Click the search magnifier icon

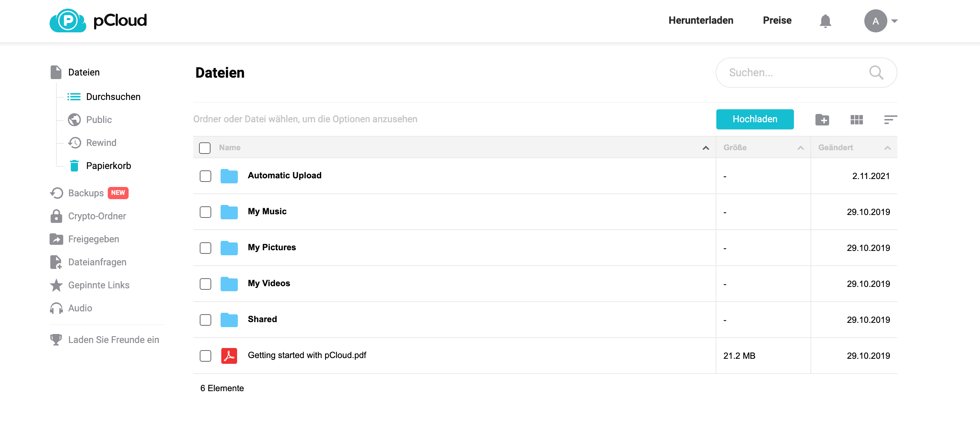tap(876, 72)
